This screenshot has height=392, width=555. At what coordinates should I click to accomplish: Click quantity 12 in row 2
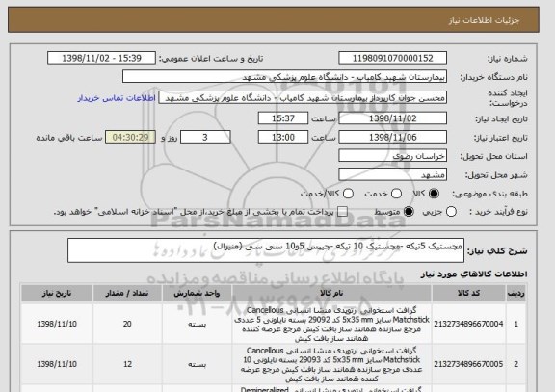pyautogui.click(x=127, y=364)
